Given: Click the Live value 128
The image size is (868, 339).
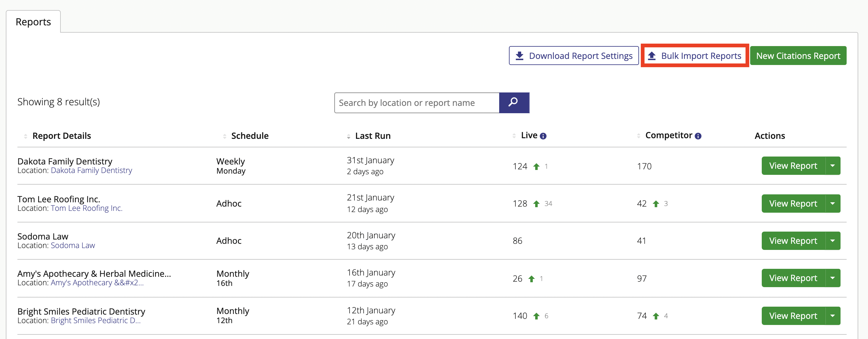Looking at the screenshot, I should pyautogui.click(x=520, y=204).
